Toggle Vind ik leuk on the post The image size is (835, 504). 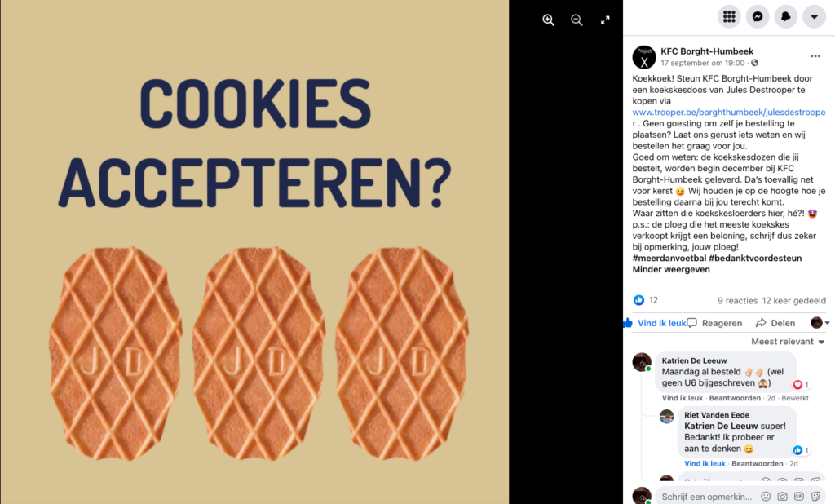tap(656, 323)
